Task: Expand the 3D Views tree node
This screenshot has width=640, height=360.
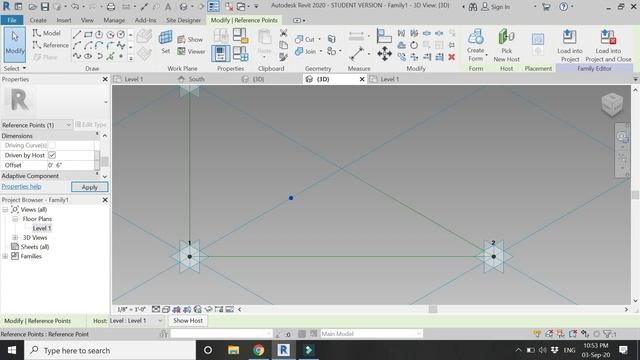Action: 15,238
